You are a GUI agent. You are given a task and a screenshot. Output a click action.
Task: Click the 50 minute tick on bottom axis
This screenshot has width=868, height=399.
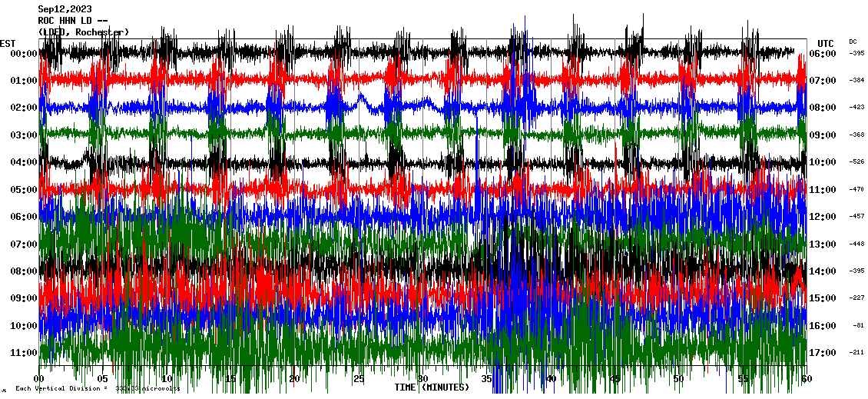(678, 379)
